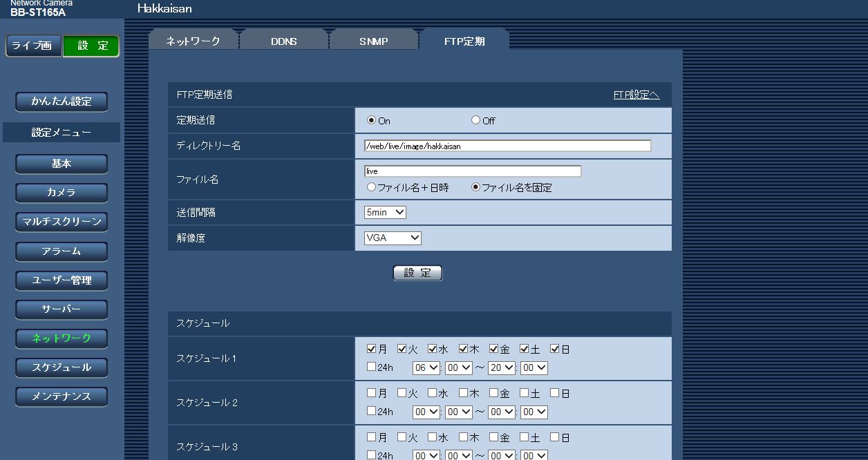Viewport: 868px width, 460px height.
Task: Open スケジュール 1 start hour 06 dropdown
Action: [x=426, y=368]
